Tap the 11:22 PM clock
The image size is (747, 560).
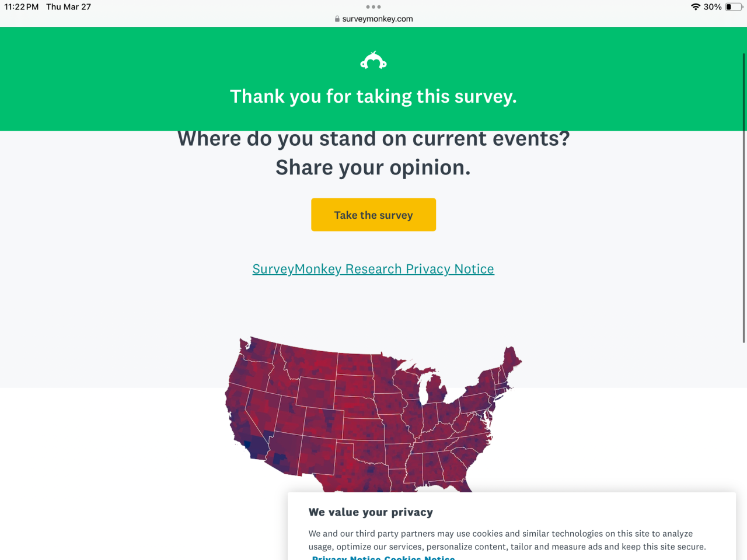point(22,7)
